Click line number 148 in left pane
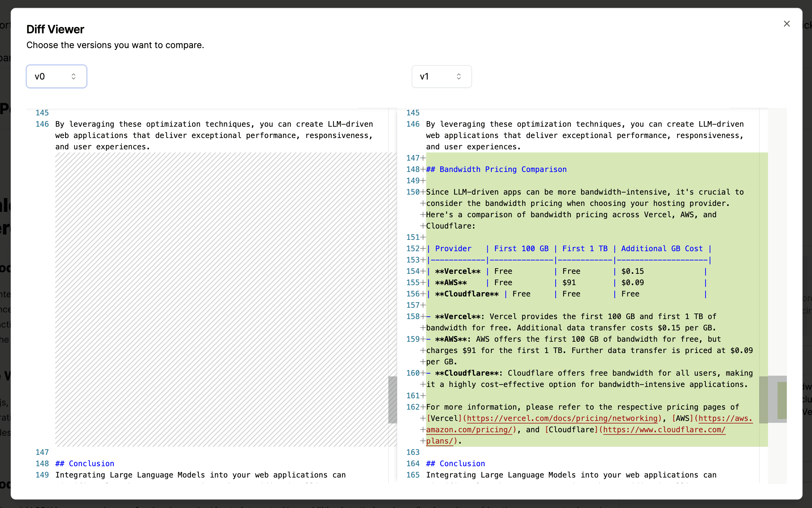The image size is (812, 508). [x=42, y=464]
